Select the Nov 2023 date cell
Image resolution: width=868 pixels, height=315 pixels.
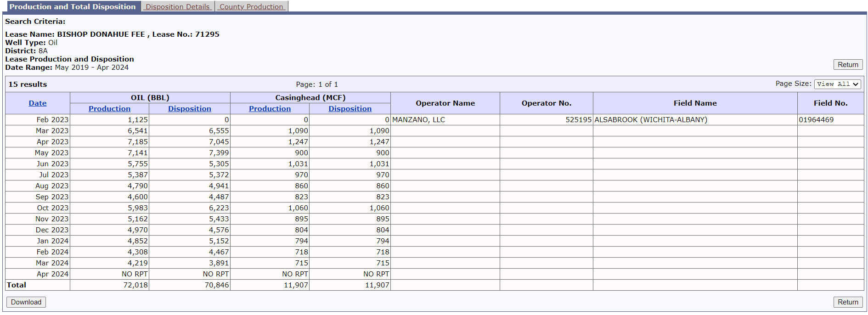(x=38, y=219)
